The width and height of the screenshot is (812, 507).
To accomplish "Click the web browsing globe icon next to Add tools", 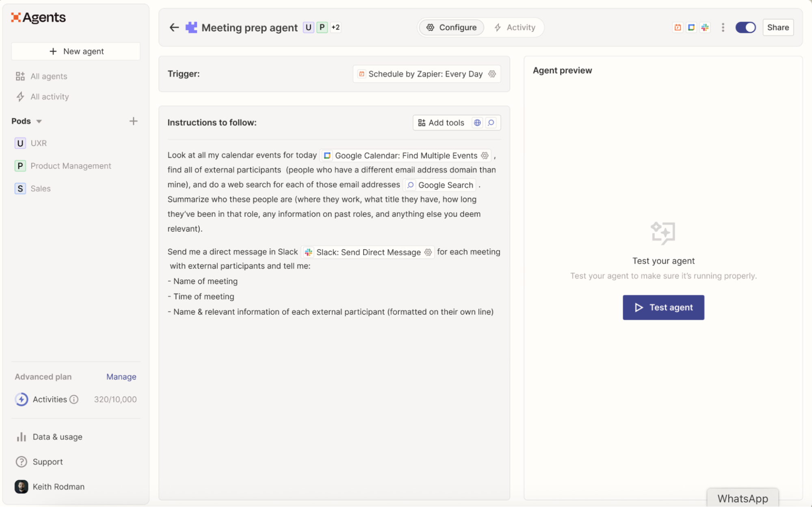I will pyautogui.click(x=477, y=123).
